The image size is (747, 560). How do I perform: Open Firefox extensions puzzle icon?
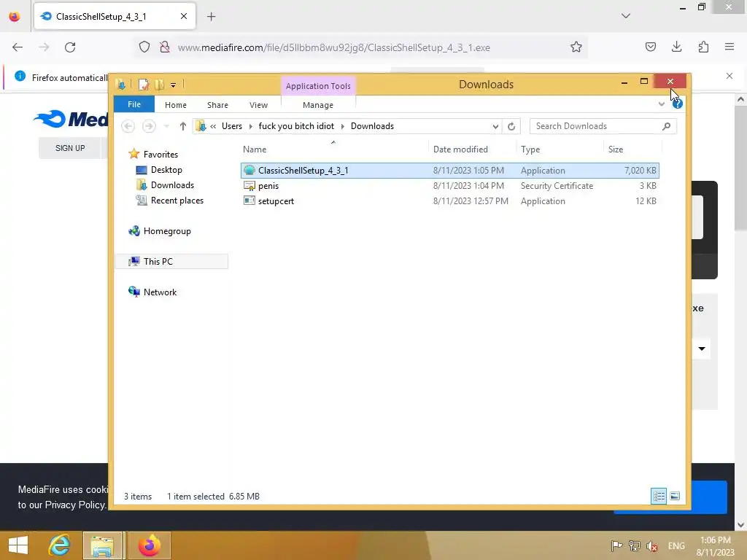[703, 47]
